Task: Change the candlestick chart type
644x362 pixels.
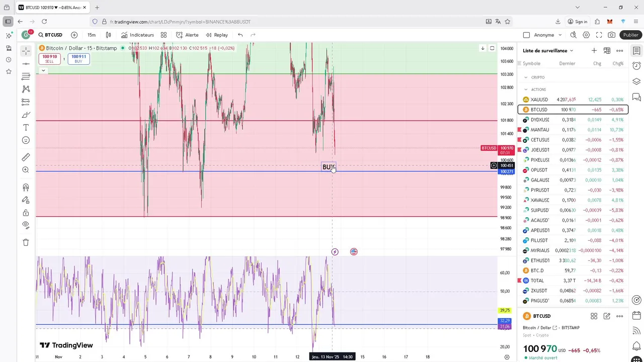Action: [108, 35]
